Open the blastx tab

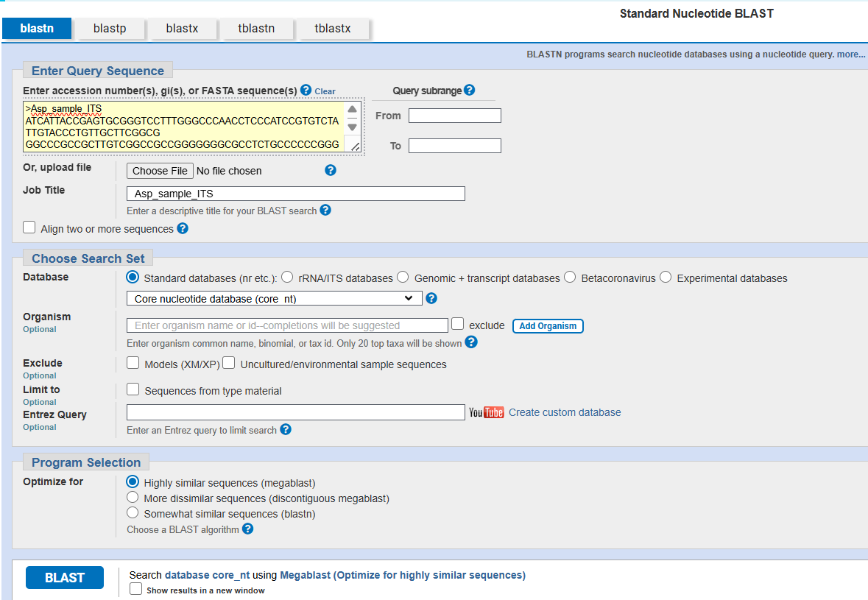pyautogui.click(x=182, y=28)
